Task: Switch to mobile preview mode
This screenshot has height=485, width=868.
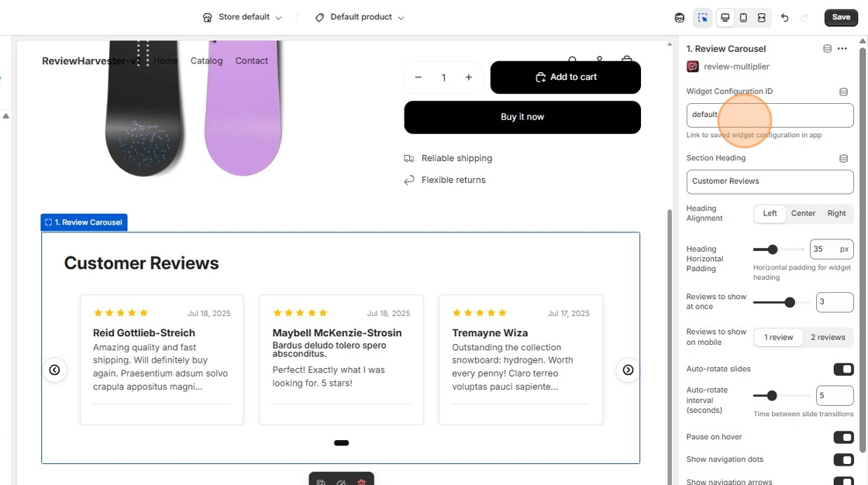Action: coord(745,17)
